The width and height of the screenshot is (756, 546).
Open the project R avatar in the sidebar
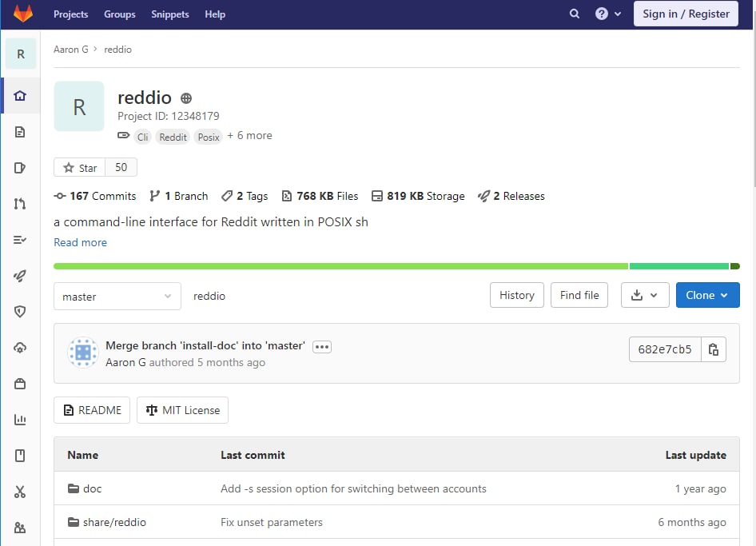20,54
